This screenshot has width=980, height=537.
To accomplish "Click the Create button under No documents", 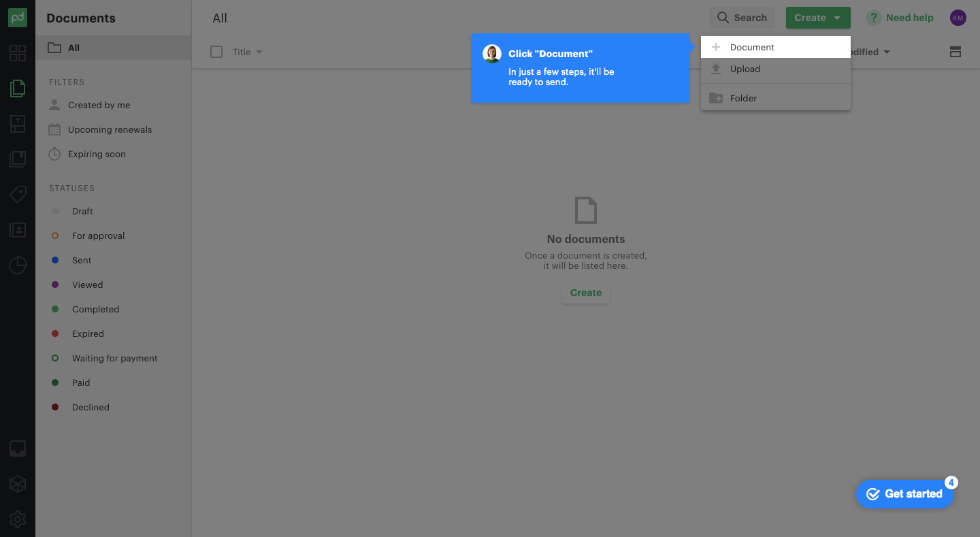I will [586, 293].
